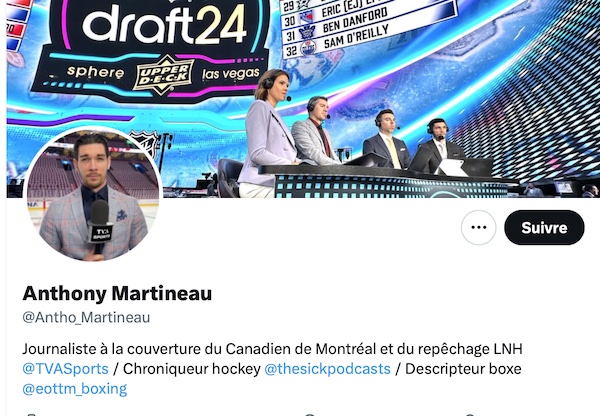The height and width of the screenshot is (416, 600).
Task: Click the panelist wearing a yellow tie
Action: tap(386, 139)
